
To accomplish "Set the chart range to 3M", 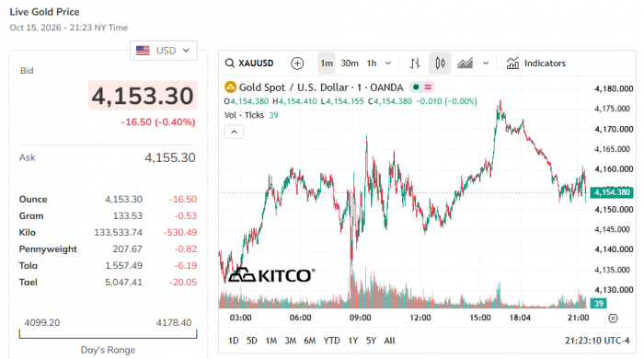I will (x=291, y=341).
